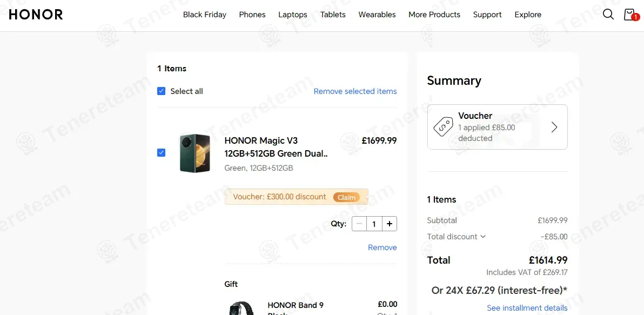Open the shopping cart icon
Viewport: 644px width, 315px height.
[x=629, y=15]
